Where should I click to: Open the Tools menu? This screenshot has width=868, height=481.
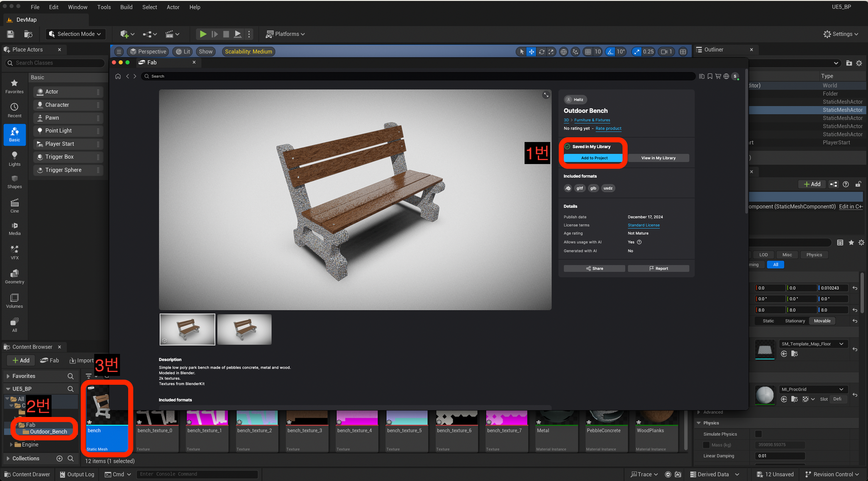(104, 7)
